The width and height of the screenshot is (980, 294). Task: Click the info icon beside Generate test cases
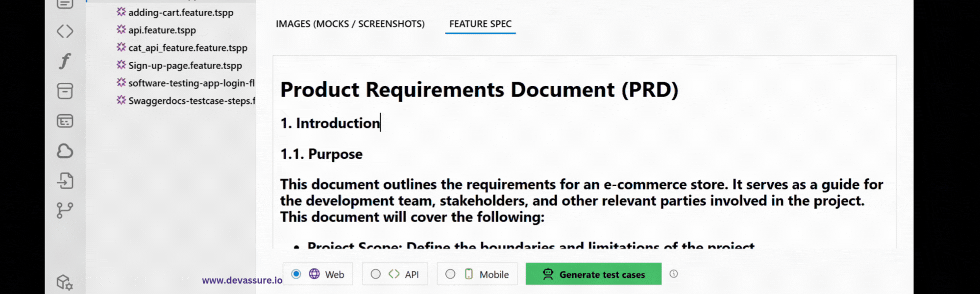point(674,274)
